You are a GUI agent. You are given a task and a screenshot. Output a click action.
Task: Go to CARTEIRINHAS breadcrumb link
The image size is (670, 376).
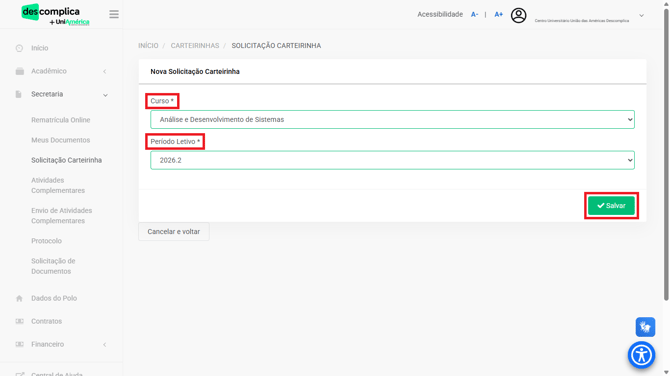(x=195, y=46)
